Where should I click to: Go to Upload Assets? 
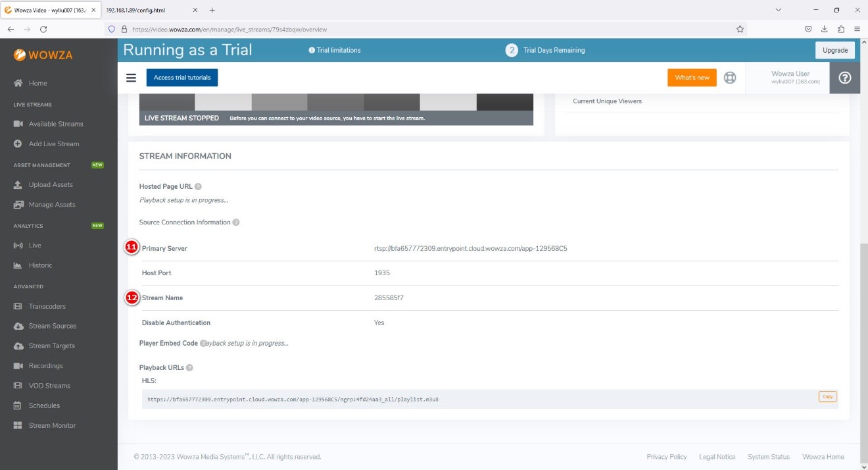tap(51, 184)
